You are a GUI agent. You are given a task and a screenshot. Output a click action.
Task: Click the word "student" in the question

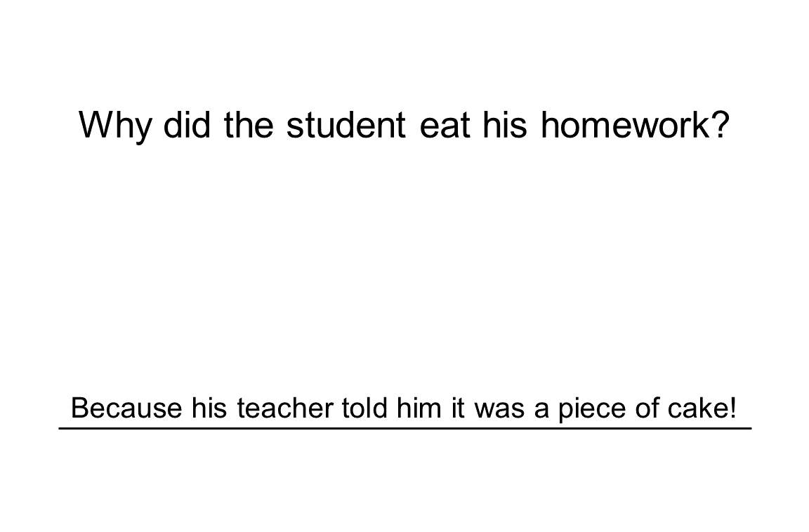[346, 126]
